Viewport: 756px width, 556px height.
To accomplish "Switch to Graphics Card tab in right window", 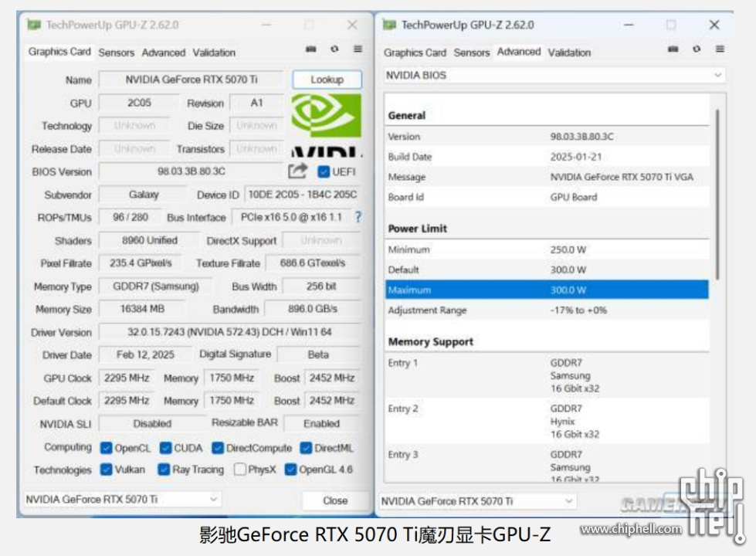I will [x=415, y=53].
